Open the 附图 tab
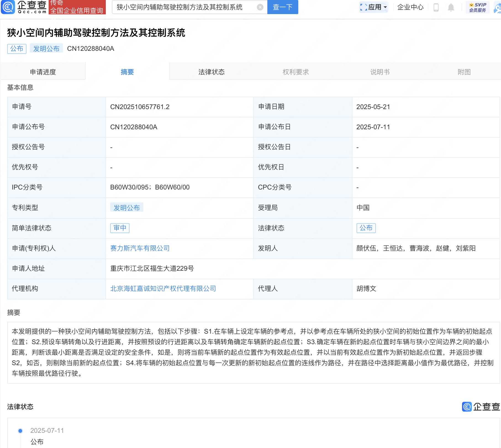Viewport: 501px width, 448px height. click(x=464, y=72)
